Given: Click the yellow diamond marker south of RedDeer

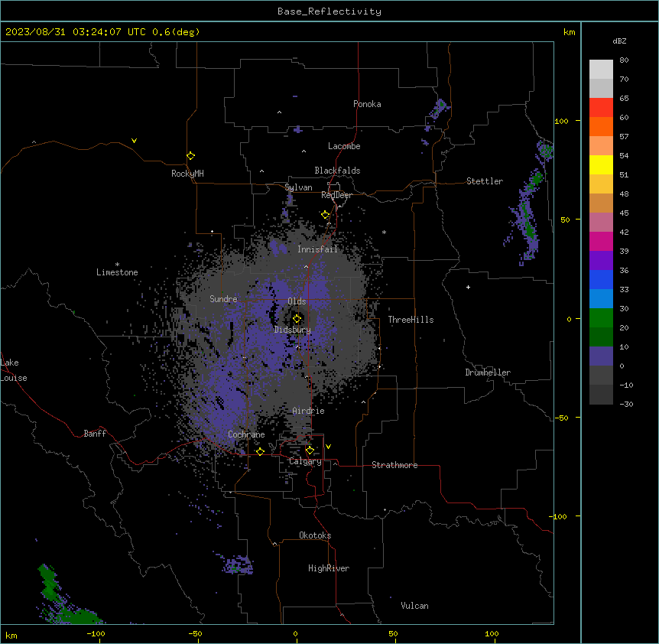Looking at the screenshot, I should click(325, 215).
